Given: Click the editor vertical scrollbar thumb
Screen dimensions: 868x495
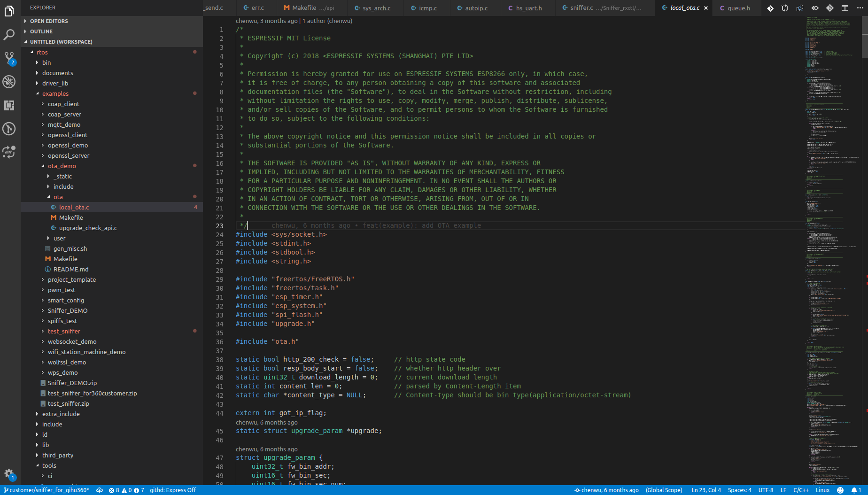Looking at the screenshot, I should point(865,37).
